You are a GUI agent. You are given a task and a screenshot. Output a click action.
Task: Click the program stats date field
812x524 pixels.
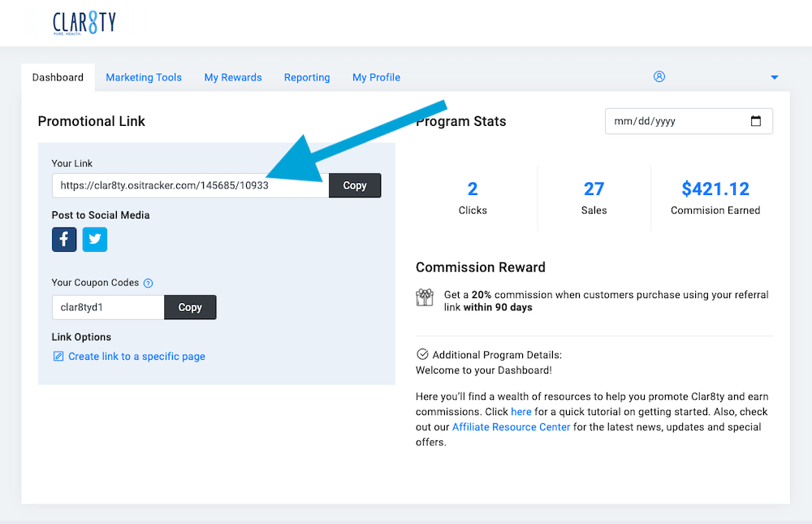[x=689, y=121]
